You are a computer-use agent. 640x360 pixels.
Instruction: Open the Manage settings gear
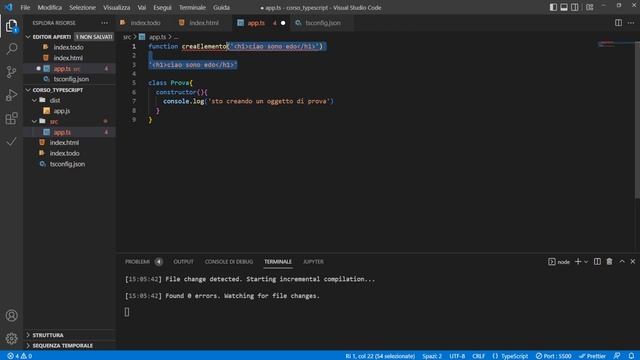pyautogui.click(x=11, y=338)
